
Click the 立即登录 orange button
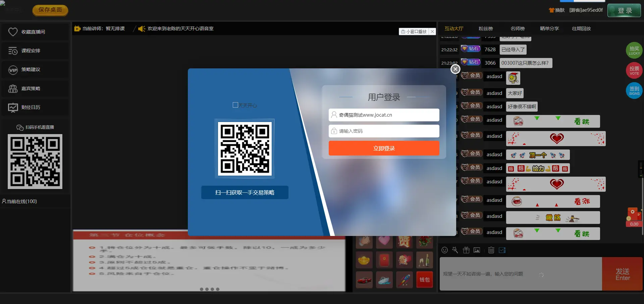point(384,148)
